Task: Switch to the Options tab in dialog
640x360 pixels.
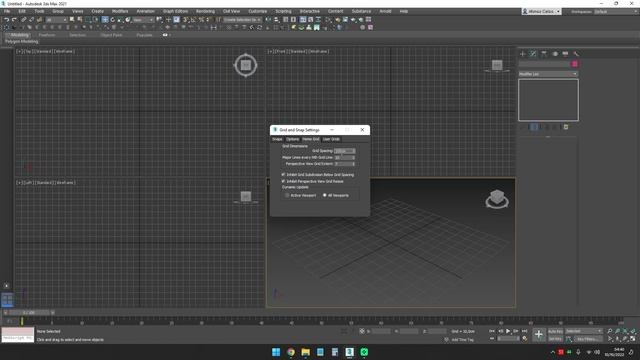Action: tap(292, 139)
